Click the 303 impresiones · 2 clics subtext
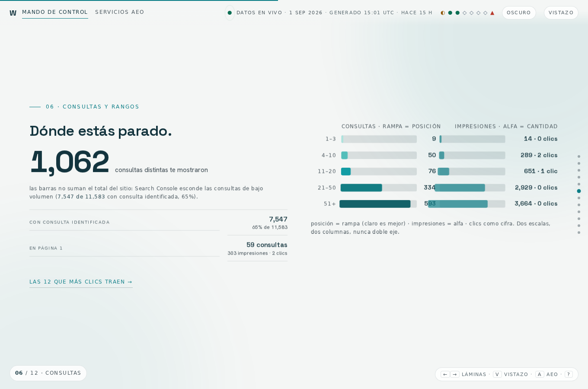 point(257,253)
